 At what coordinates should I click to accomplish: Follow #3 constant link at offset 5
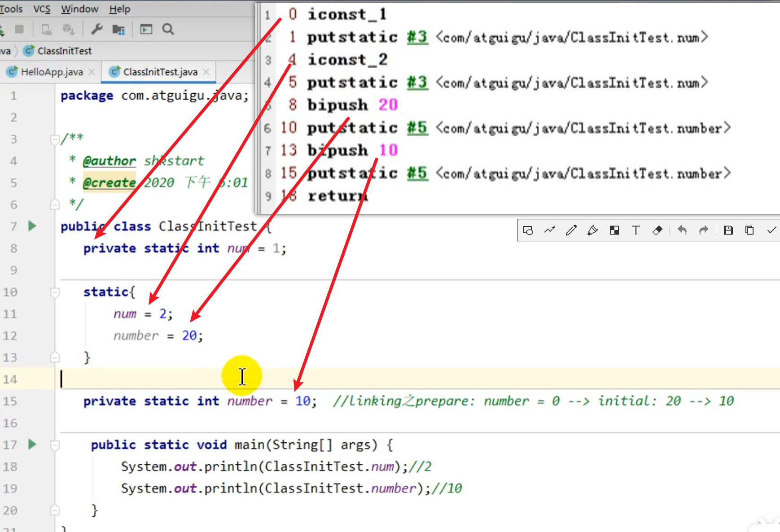point(417,83)
